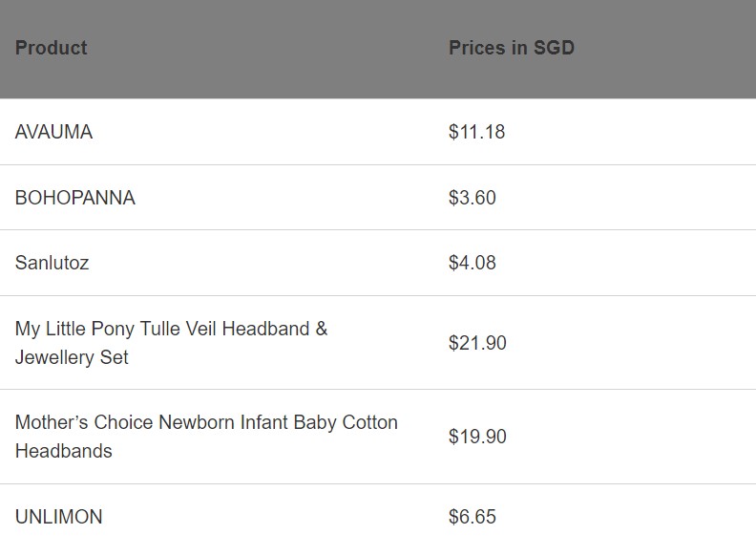Select the BOHOPANNA product name
Image resolution: width=756 pixels, height=556 pixels.
click(x=75, y=198)
